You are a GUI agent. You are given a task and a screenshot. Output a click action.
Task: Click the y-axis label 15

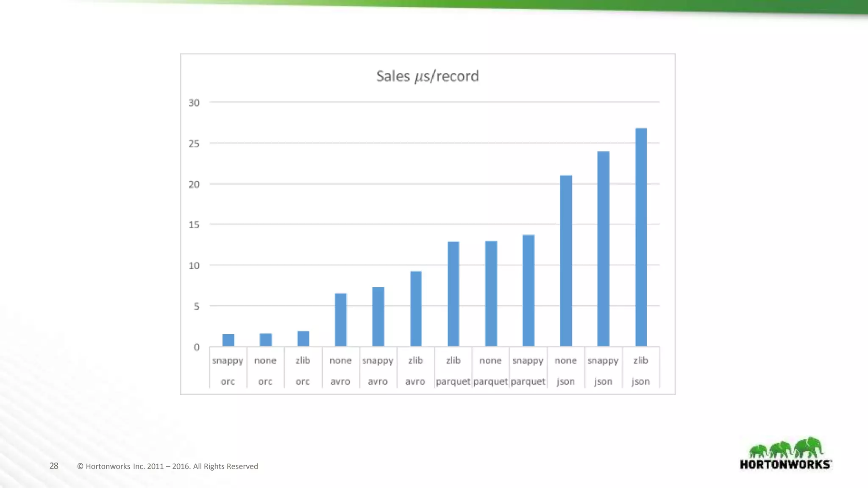(194, 225)
